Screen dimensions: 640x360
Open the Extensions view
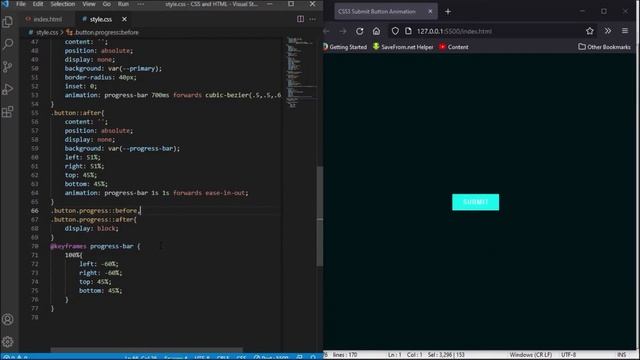click(7, 111)
